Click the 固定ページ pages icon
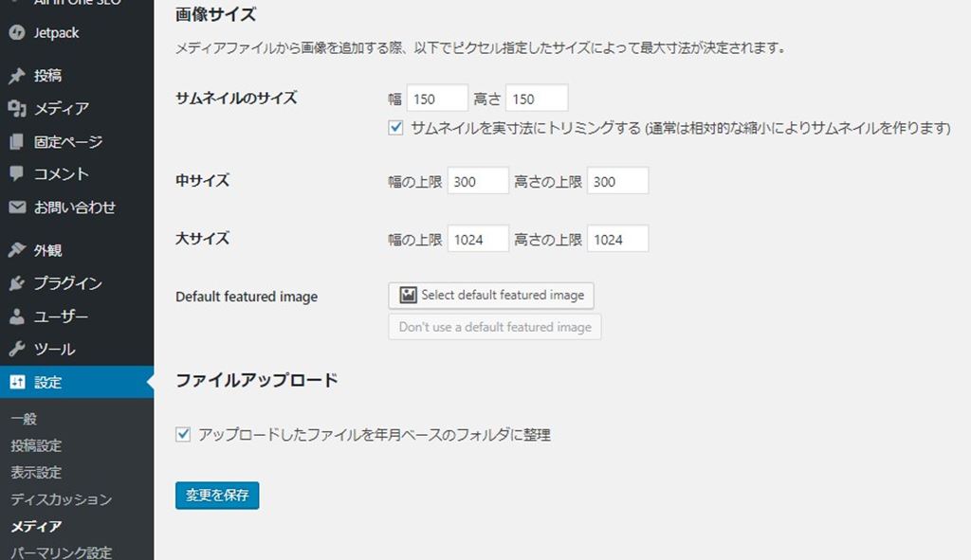This screenshot has height=560, width=971. pyautogui.click(x=16, y=142)
